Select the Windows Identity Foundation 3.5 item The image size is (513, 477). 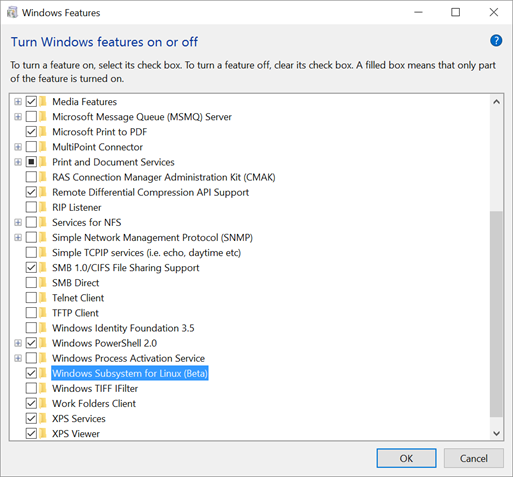click(123, 328)
